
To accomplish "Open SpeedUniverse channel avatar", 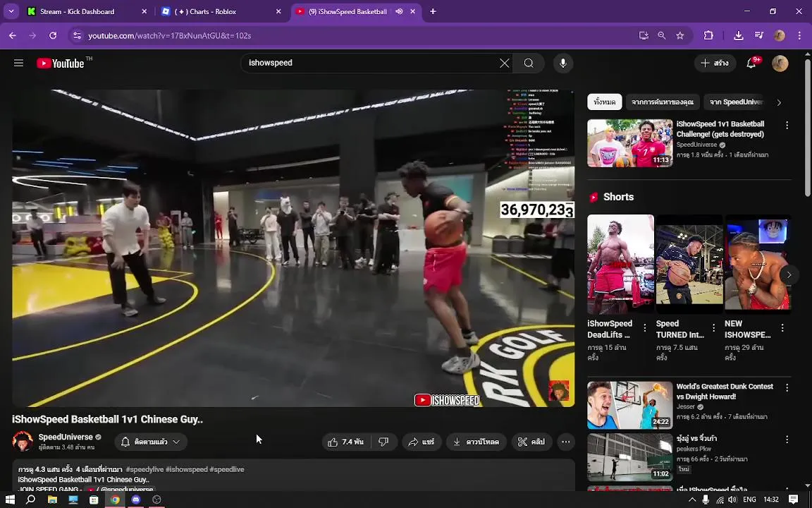I will [x=23, y=441].
